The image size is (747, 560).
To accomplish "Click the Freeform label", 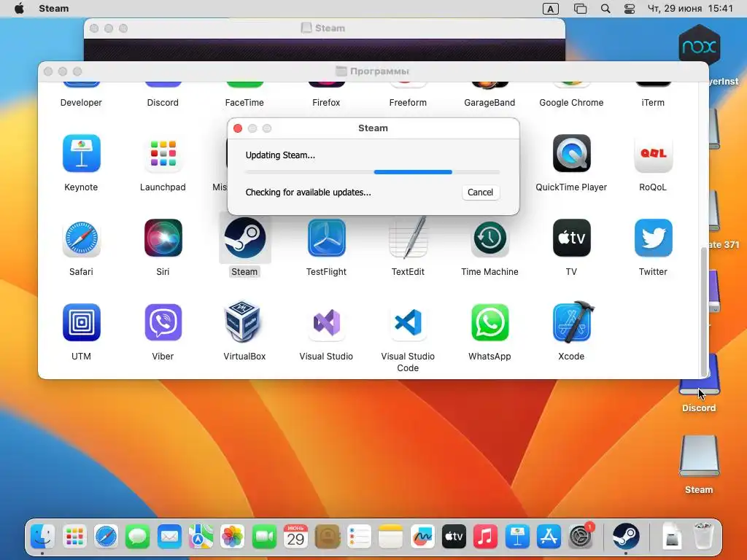I will 408,102.
